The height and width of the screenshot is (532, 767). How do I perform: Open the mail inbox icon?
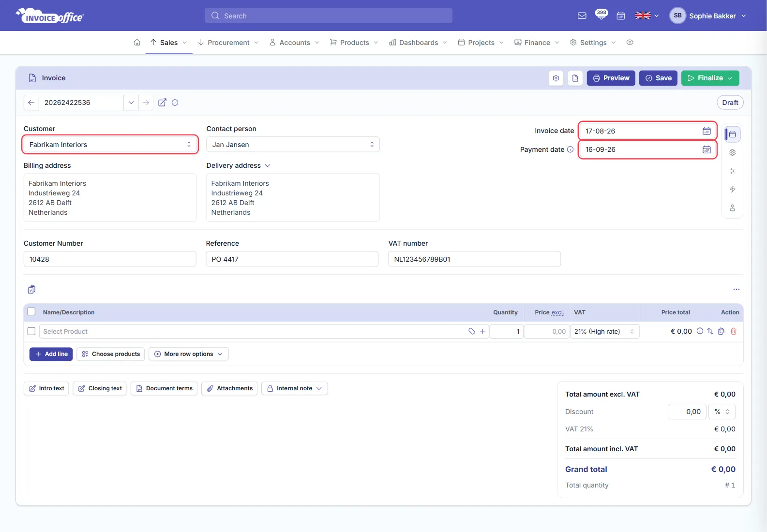(x=582, y=16)
